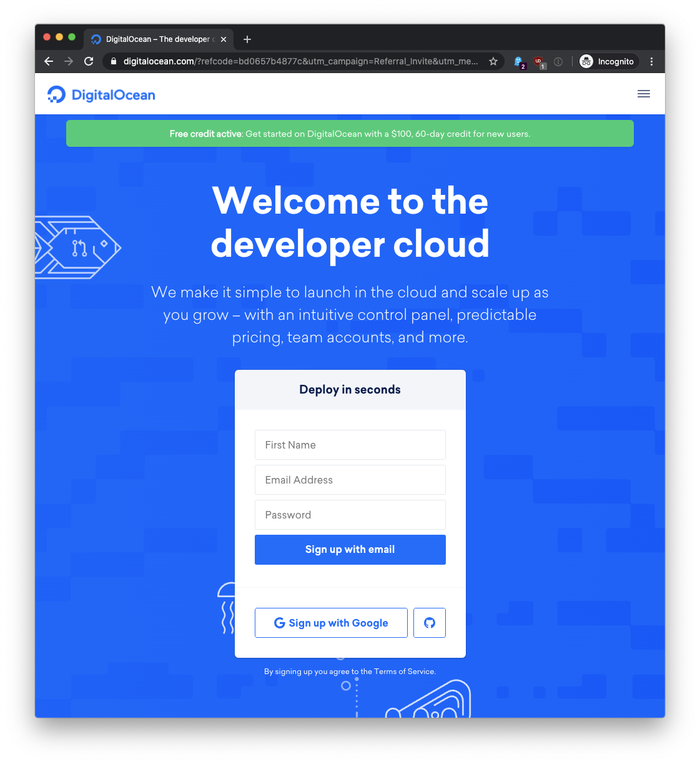Click the Ghostery extension icon

(x=519, y=62)
